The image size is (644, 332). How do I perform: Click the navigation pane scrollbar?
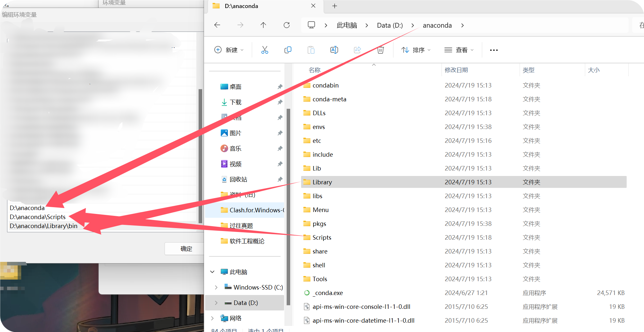pyautogui.click(x=288, y=207)
